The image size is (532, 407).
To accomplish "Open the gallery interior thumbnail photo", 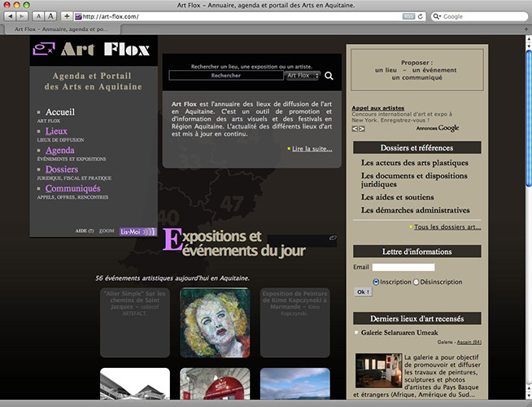I will click(x=378, y=370).
